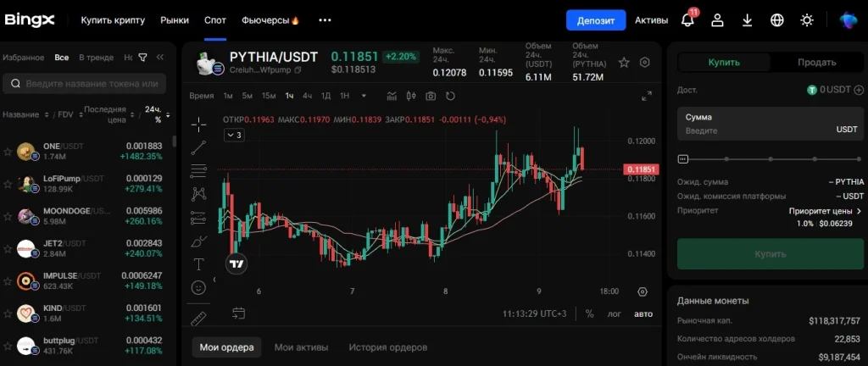Viewport: 868px width, 366px height.
Task: Toggle light theme sun icon
Action: [x=807, y=20]
